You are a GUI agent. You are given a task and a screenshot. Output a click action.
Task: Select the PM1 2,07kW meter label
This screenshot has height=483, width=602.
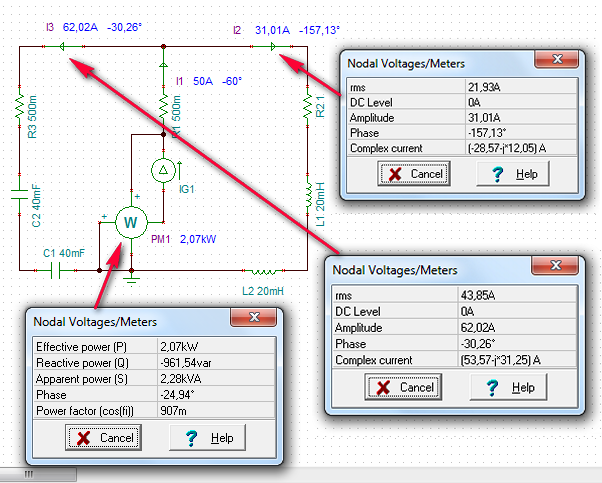(x=182, y=240)
